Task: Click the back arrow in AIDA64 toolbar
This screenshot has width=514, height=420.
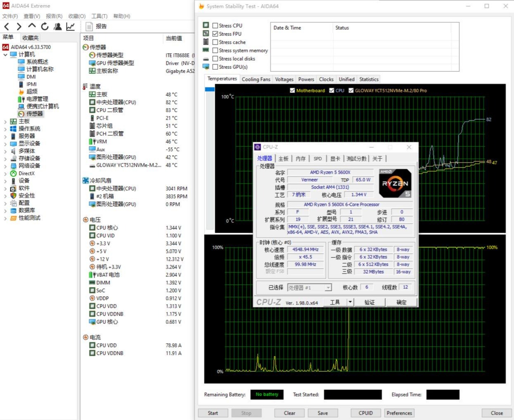Action: (x=7, y=26)
